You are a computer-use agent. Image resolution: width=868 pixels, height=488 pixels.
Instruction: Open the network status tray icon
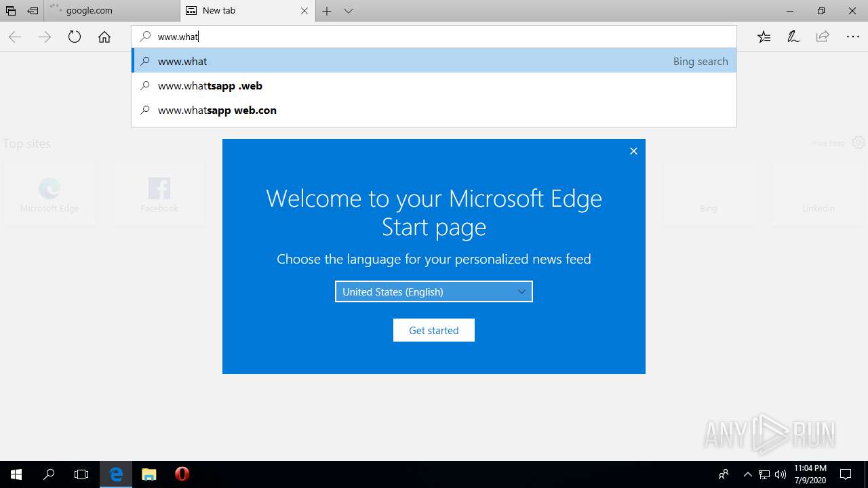point(764,474)
